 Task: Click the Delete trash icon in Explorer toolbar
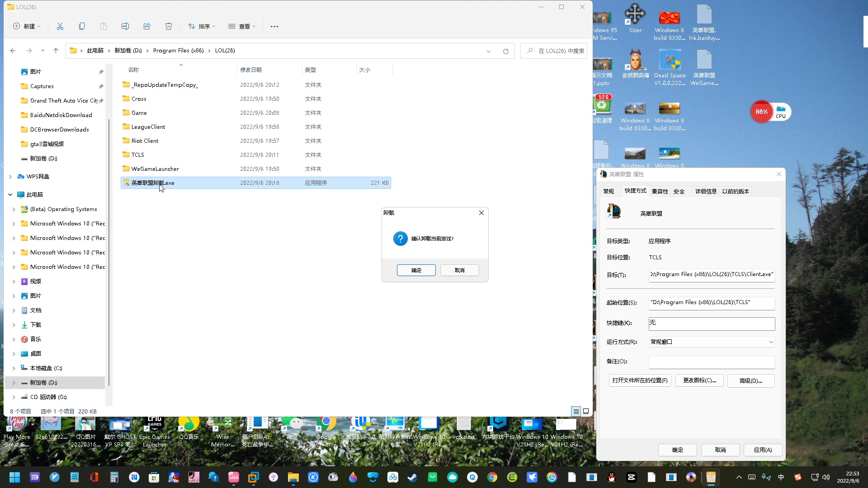tap(169, 26)
